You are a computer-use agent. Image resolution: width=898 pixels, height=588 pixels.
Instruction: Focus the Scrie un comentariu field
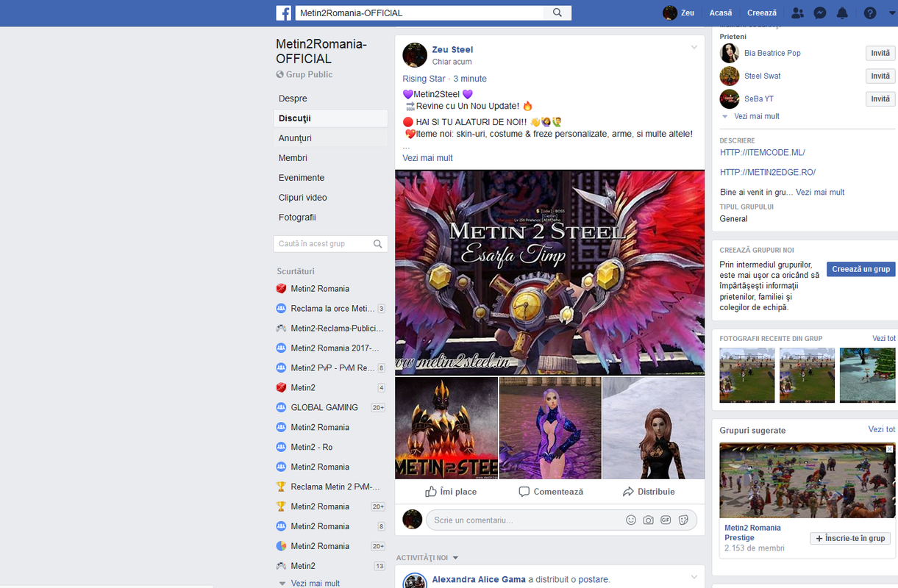coord(524,520)
